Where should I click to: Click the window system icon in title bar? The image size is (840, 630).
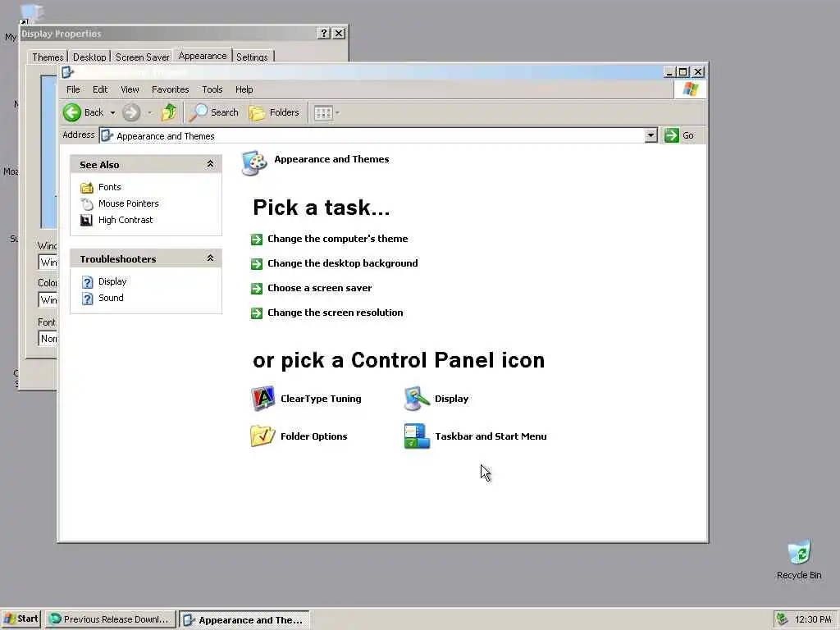(67, 72)
